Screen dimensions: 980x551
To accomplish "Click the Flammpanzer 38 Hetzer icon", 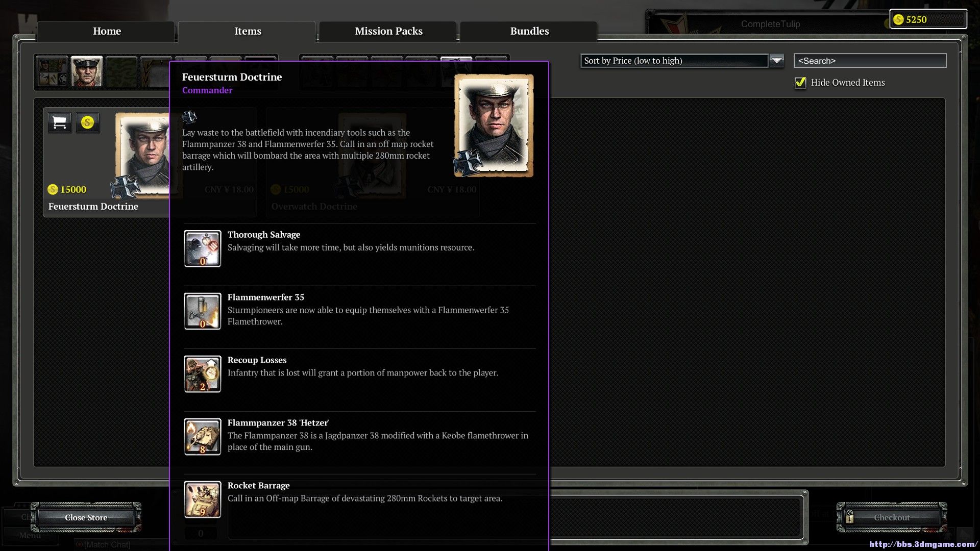I will (203, 437).
